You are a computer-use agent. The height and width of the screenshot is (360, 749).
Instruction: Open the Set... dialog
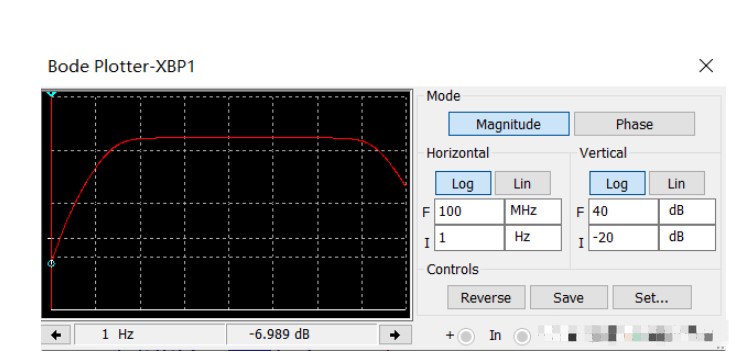click(x=652, y=297)
